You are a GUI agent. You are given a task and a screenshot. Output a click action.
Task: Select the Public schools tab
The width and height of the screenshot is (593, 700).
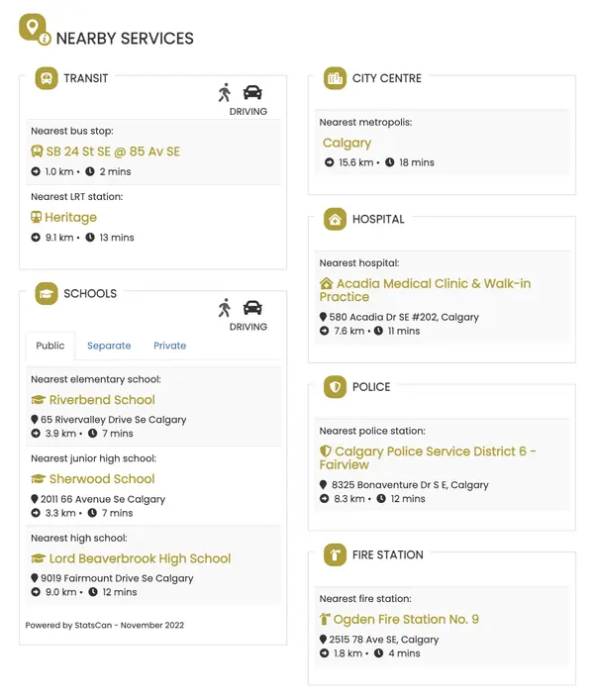(x=50, y=346)
